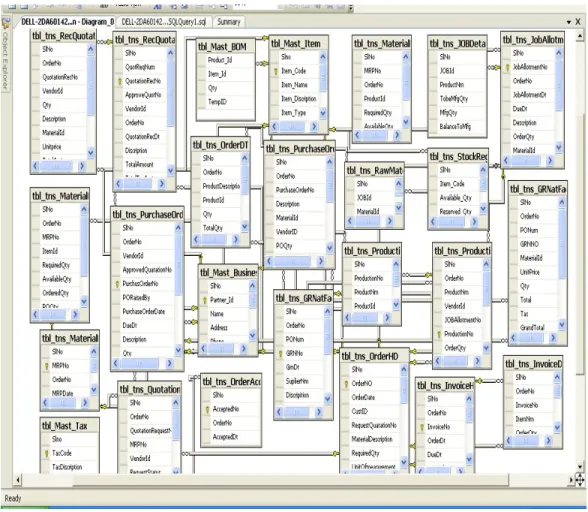The image size is (588, 512).
Task: Open the active files dropdown arrow
Action: click(568, 22)
